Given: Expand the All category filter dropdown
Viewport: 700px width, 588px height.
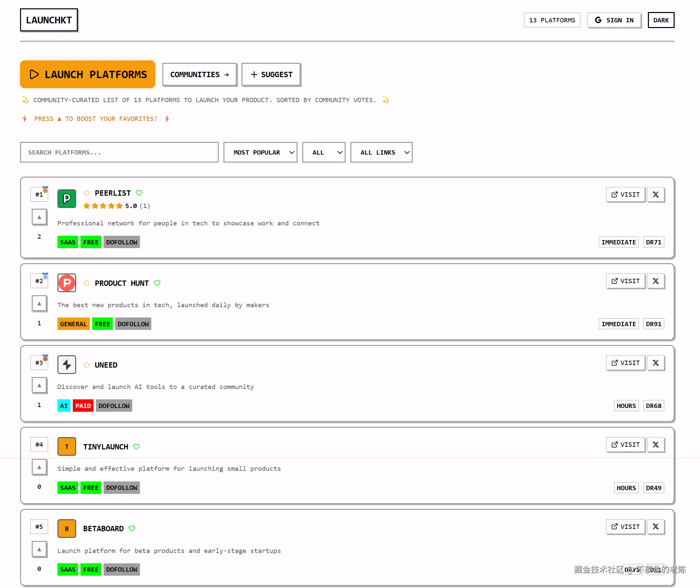Looking at the screenshot, I should pos(324,153).
